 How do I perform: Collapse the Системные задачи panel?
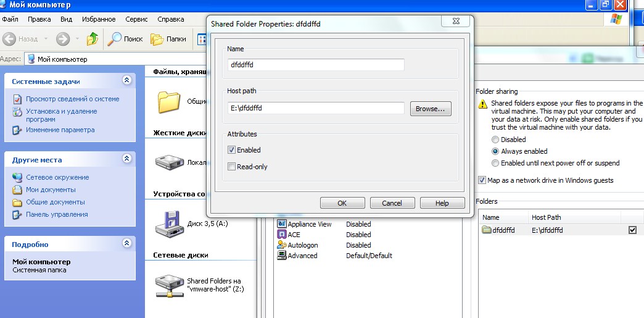[x=126, y=80]
